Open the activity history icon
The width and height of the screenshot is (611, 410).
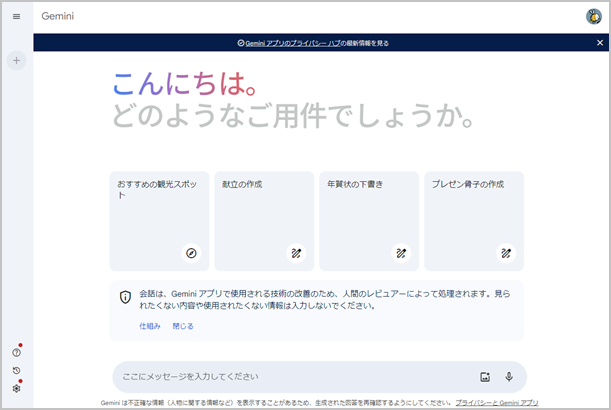16,370
